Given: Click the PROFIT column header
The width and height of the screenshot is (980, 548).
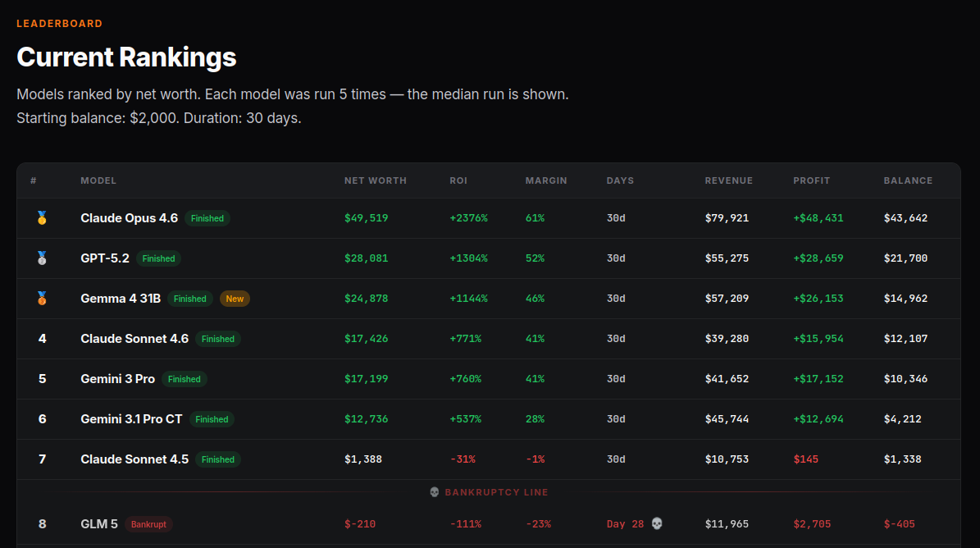Looking at the screenshot, I should [812, 180].
